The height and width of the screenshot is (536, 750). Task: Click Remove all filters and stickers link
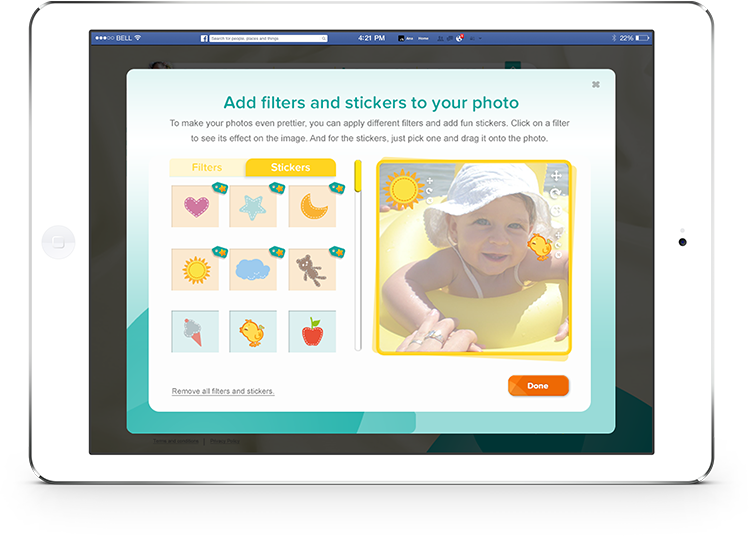click(x=223, y=391)
